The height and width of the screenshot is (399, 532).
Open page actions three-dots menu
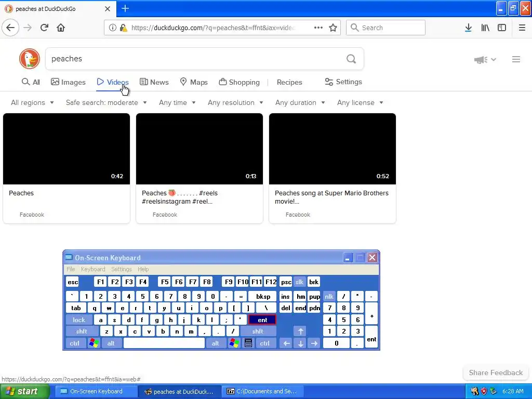[318, 28]
